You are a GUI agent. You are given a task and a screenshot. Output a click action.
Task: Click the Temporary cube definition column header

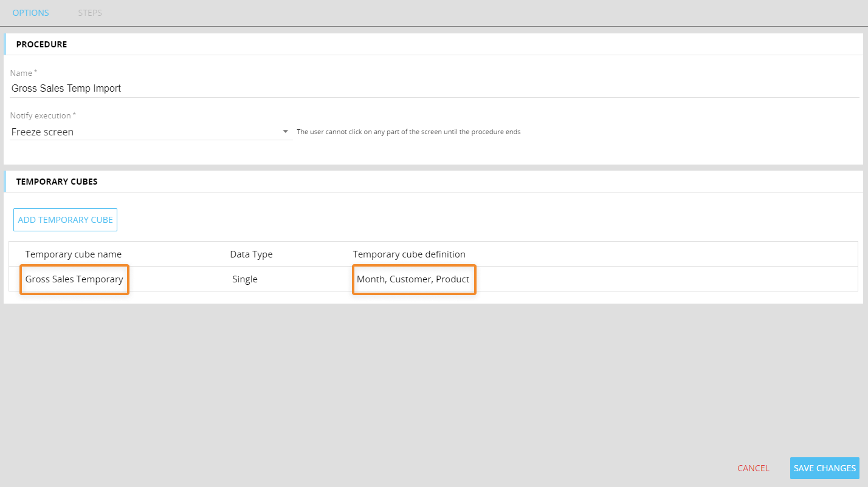(x=409, y=254)
